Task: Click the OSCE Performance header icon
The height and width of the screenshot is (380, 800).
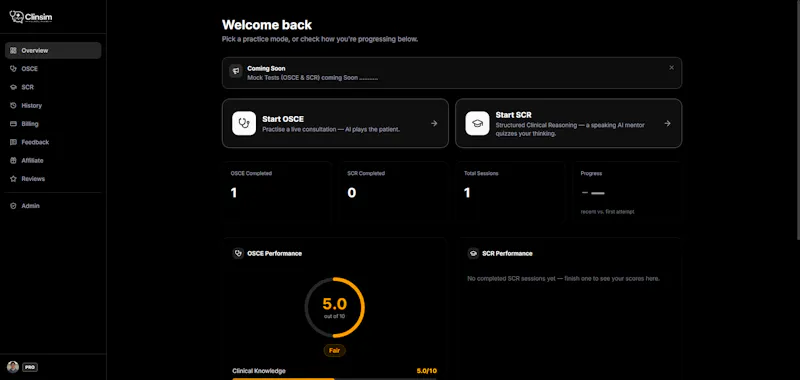Action: (x=238, y=254)
